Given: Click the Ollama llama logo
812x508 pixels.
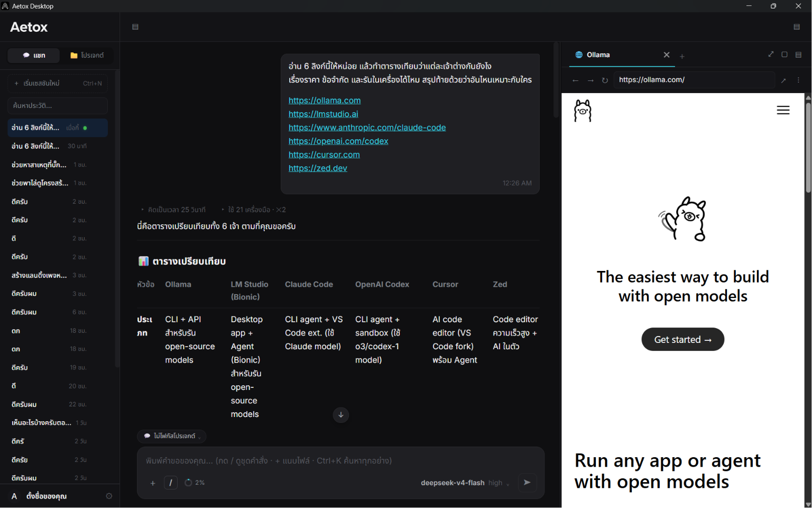Looking at the screenshot, I should pos(583,111).
